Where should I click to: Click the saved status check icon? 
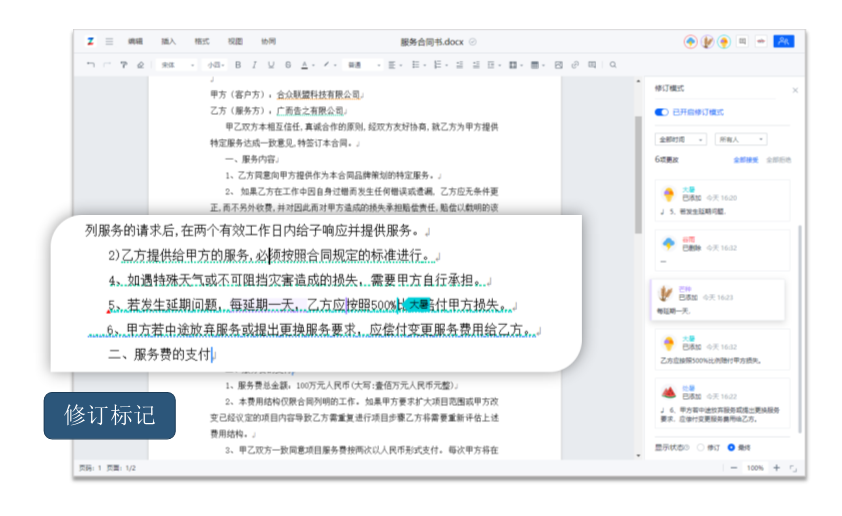pyautogui.click(x=473, y=42)
